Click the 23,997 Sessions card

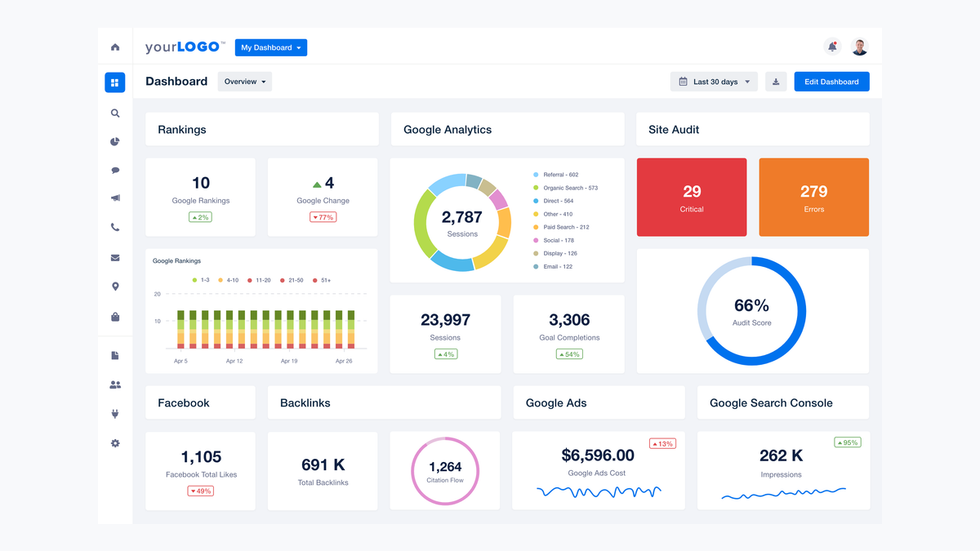point(445,335)
